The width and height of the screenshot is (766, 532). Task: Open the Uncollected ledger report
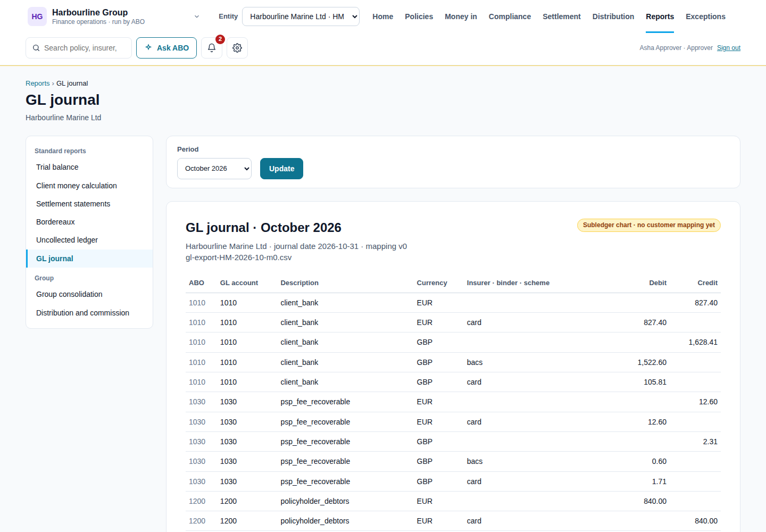tap(89, 240)
